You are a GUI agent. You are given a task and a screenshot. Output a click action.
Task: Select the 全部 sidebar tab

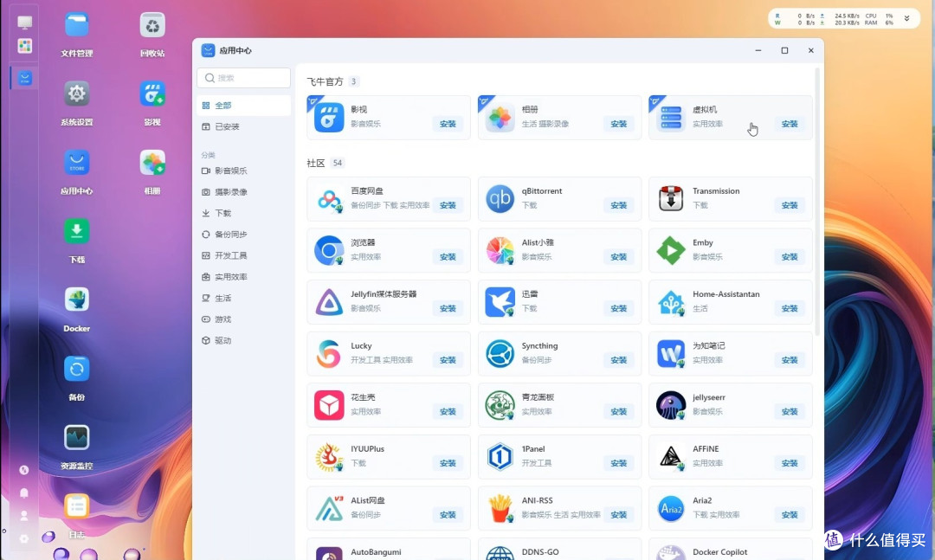click(x=243, y=106)
